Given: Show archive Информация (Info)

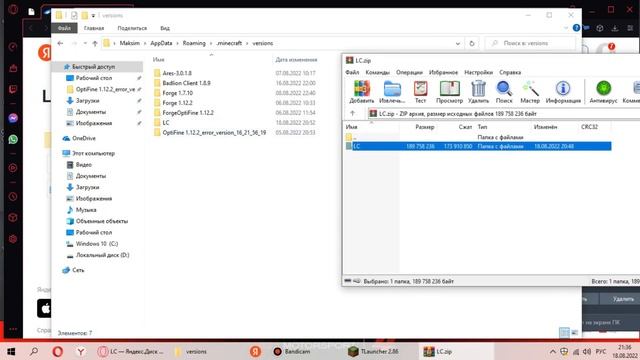Looking at the screenshot, I should (x=563, y=91).
